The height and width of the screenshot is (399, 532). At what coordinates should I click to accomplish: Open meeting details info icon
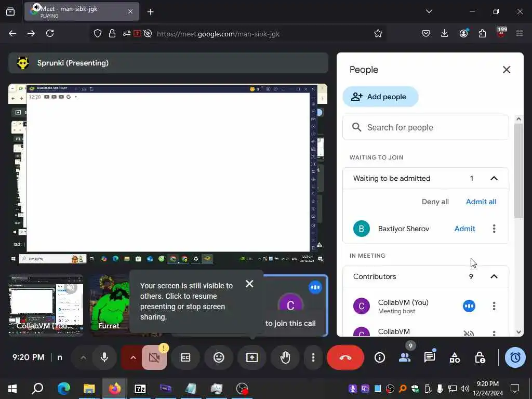click(380, 357)
